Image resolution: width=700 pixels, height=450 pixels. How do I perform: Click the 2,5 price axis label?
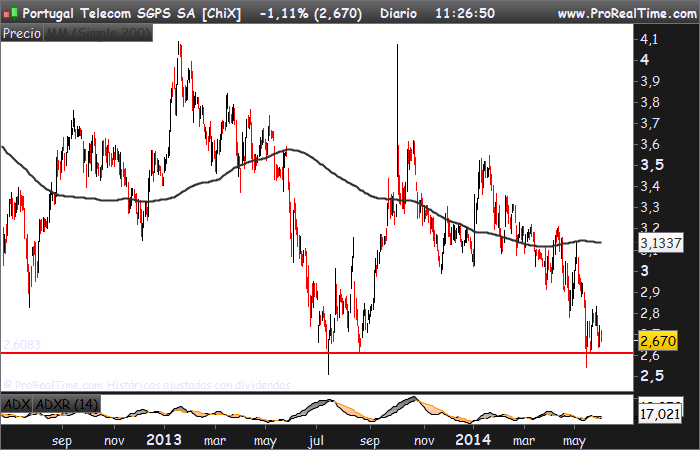(x=652, y=376)
